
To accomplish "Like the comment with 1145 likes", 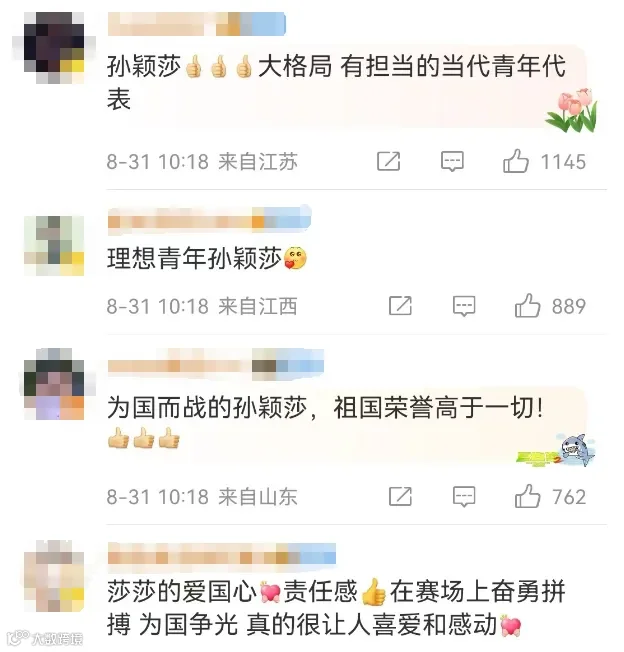I will coord(516,161).
